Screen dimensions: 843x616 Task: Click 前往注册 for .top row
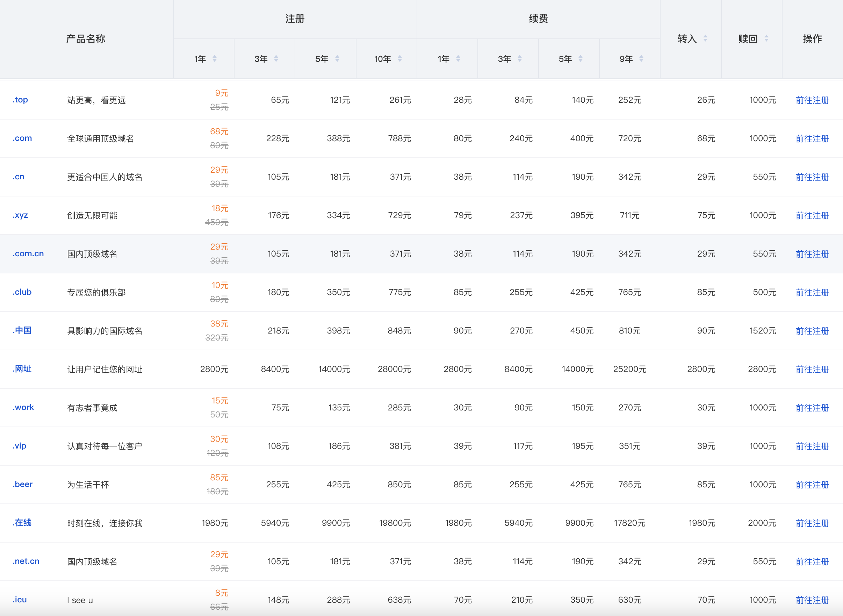(x=813, y=100)
